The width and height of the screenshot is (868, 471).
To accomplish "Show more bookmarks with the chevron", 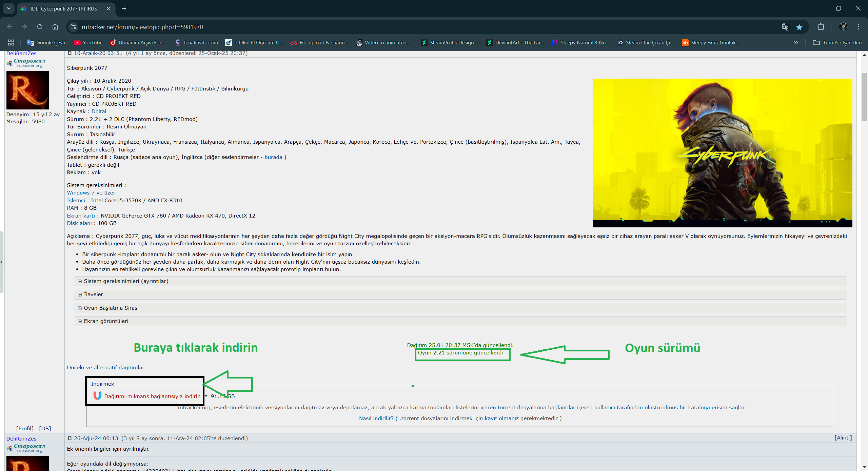I will (x=796, y=43).
